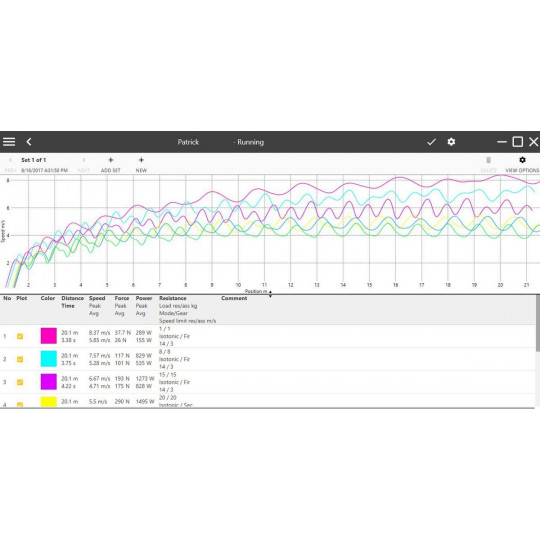Click the NEW label
The height and width of the screenshot is (540, 540).
click(141, 170)
